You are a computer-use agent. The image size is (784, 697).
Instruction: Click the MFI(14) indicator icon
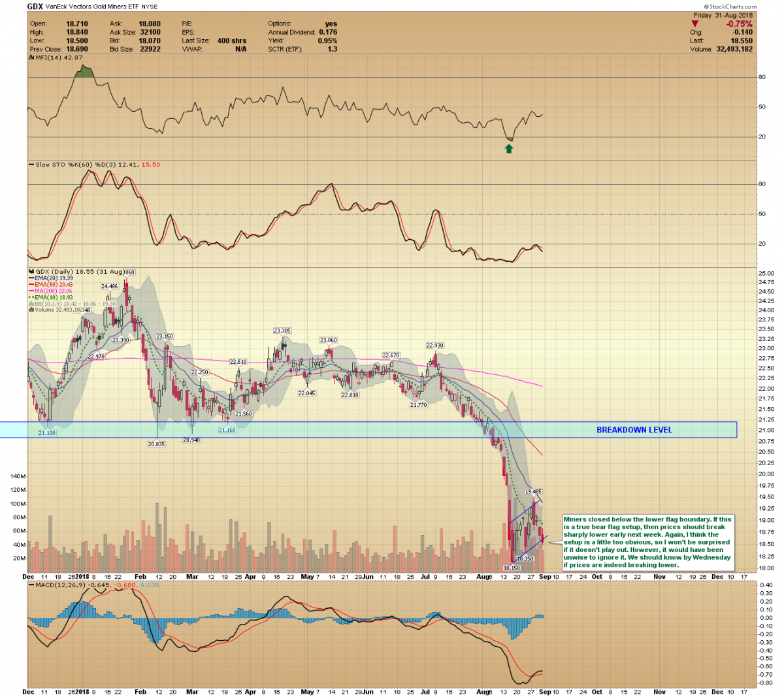point(30,57)
